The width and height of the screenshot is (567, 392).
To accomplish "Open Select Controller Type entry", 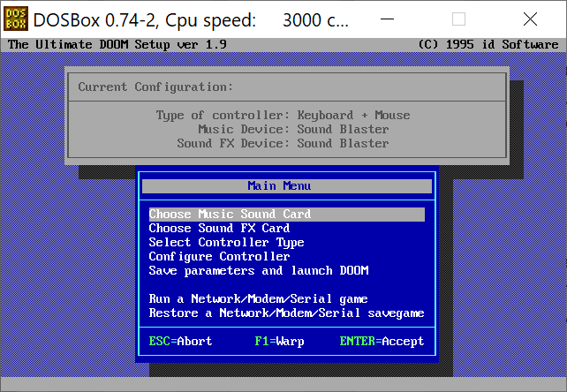I will coord(226,242).
